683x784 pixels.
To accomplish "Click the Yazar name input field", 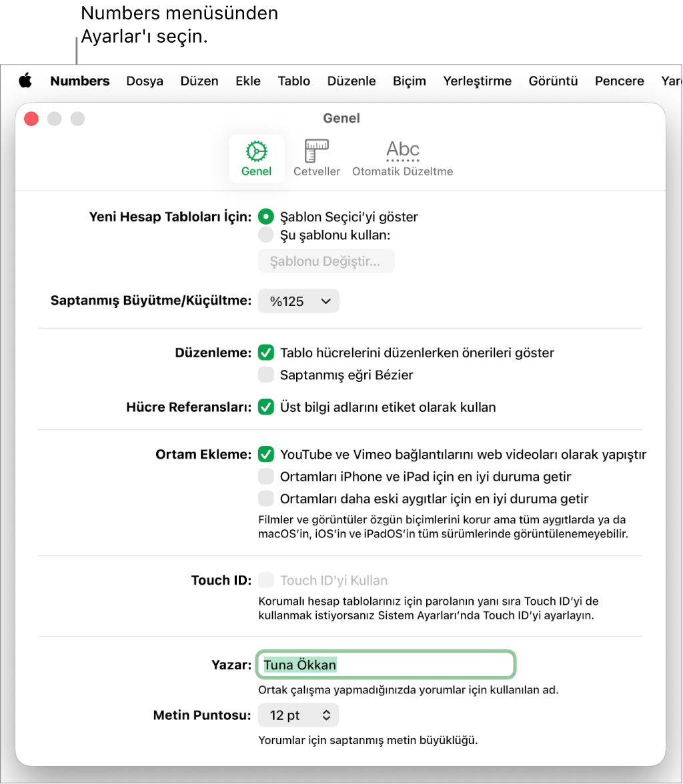I will point(386,665).
